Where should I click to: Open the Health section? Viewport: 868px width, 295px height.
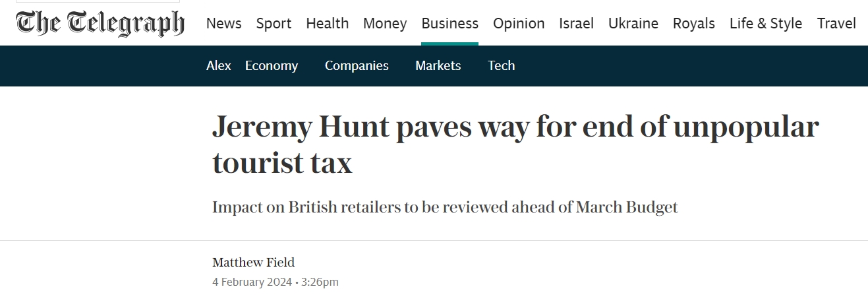327,24
